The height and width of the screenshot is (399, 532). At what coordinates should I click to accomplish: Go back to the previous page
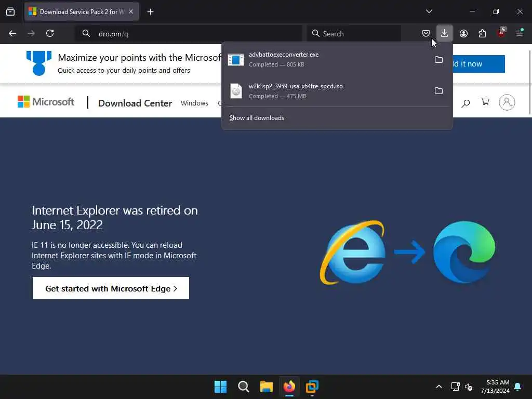point(12,33)
